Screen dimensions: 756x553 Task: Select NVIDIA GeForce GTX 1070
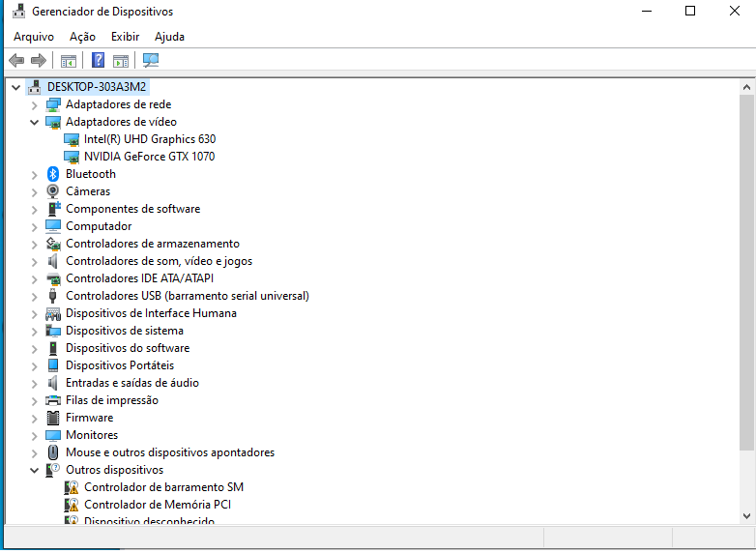(x=150, y=157)
